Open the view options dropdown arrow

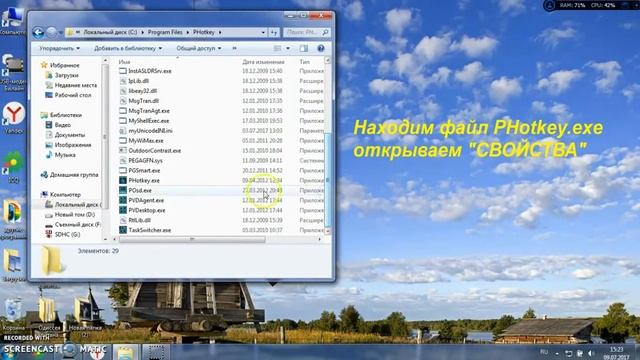(x=288, y=48)
